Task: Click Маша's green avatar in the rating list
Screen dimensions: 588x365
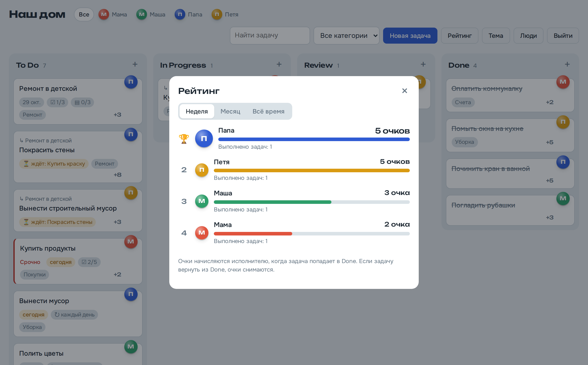Action: [202, 201]
